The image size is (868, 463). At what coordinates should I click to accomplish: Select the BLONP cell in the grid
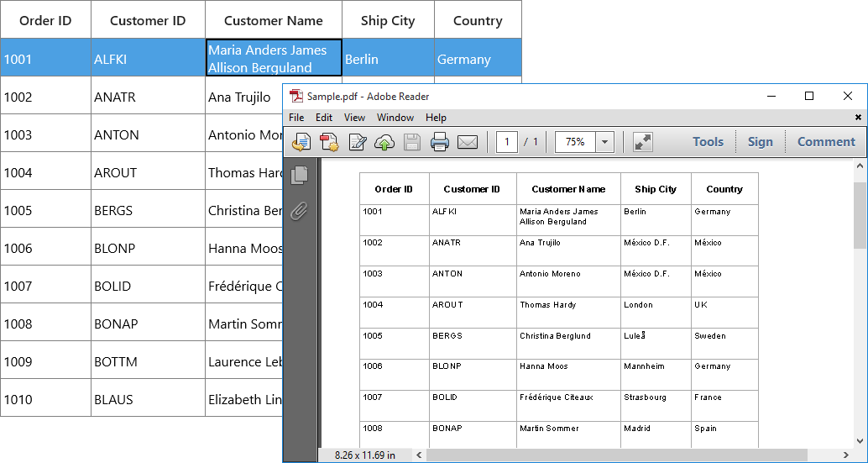(x=148, y=246)
